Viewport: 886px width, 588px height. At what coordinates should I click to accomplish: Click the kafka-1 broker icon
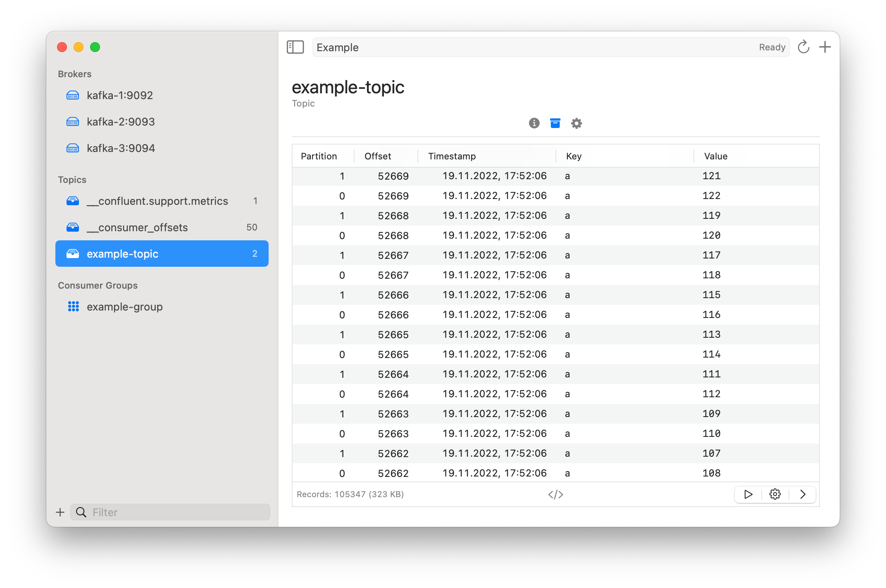[x=73, y=95]
